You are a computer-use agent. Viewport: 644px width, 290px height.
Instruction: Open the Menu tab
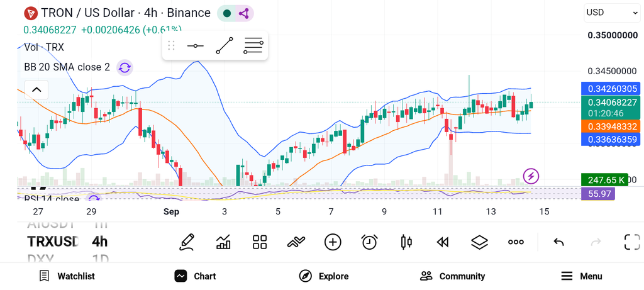click(x=582, y=276)
